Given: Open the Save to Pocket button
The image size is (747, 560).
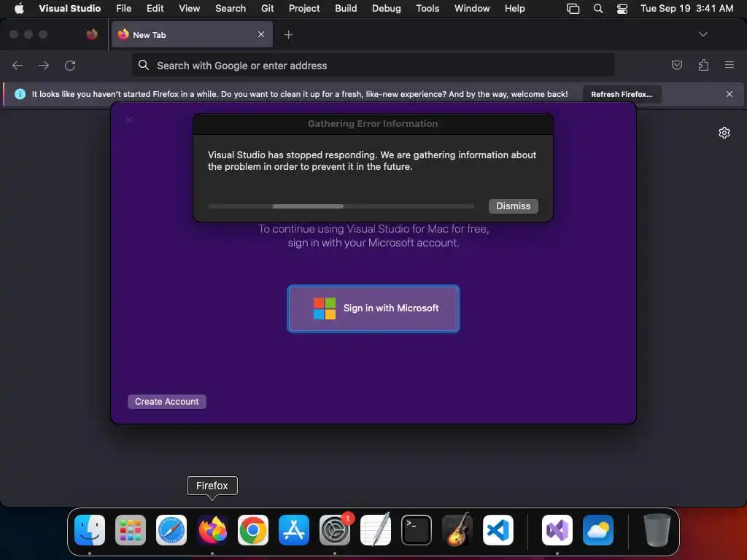Looking at the screenshot, I should click(x=677, y=65).
